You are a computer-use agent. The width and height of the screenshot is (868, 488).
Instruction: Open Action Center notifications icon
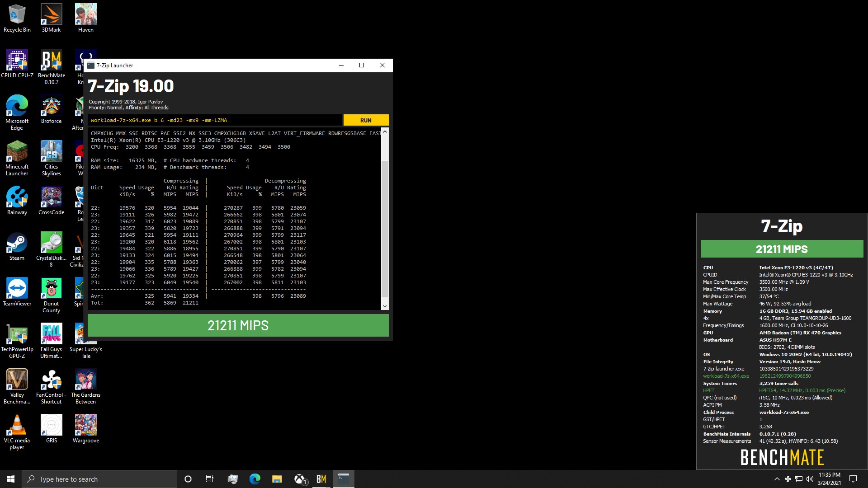[853, 479]
